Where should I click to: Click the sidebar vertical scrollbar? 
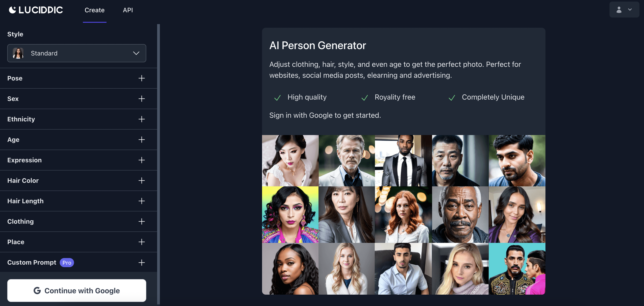158,164
